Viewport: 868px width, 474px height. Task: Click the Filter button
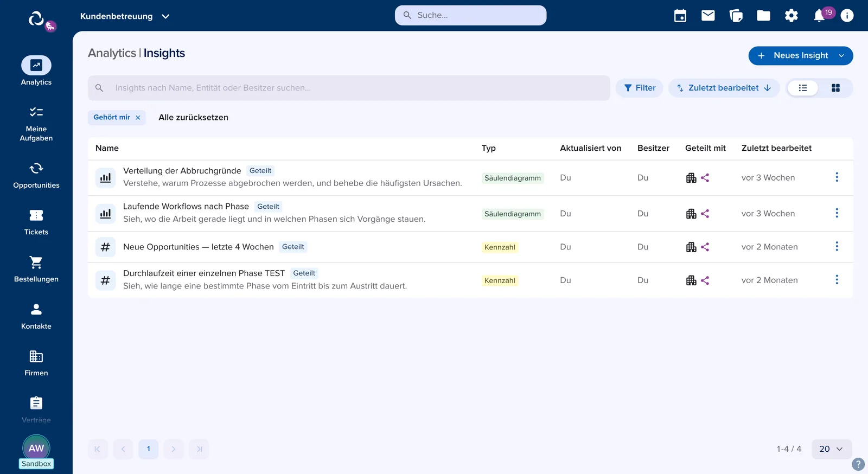[x=639, y=88]
